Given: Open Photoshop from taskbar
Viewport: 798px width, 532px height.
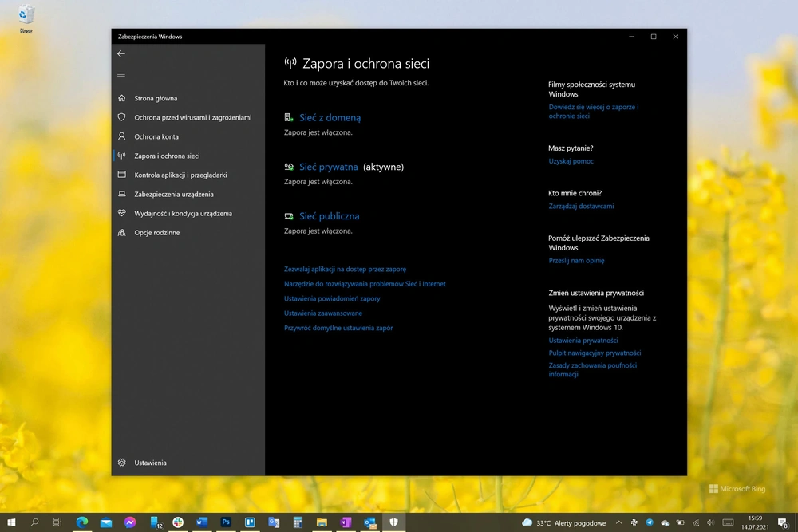Looking at the screenshot, I should coord(226,522).
